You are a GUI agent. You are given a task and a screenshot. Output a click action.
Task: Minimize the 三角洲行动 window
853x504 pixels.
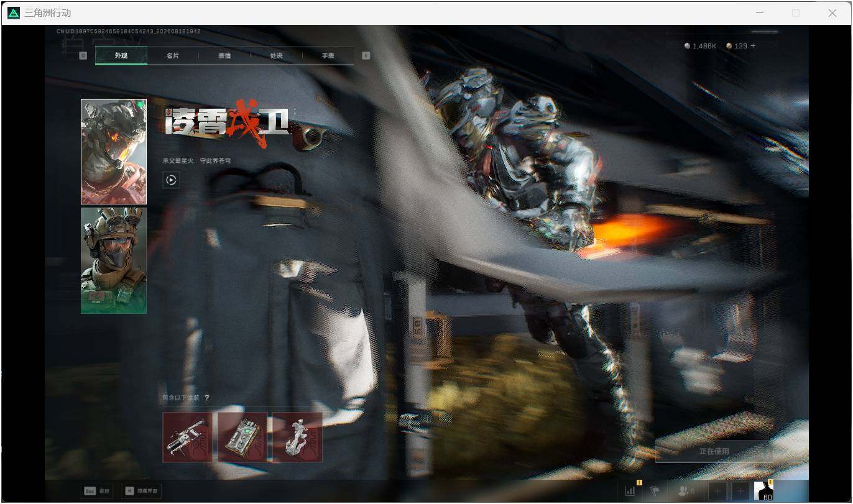[760, 12]
